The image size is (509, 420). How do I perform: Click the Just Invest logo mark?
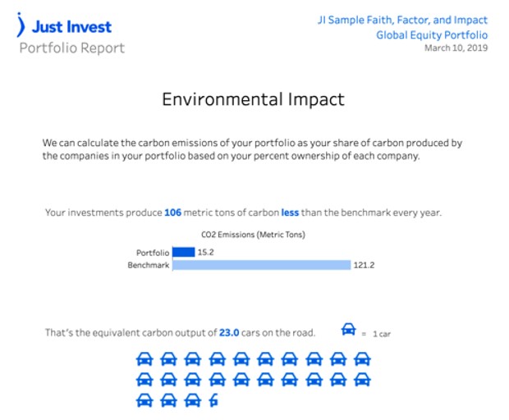21,26
